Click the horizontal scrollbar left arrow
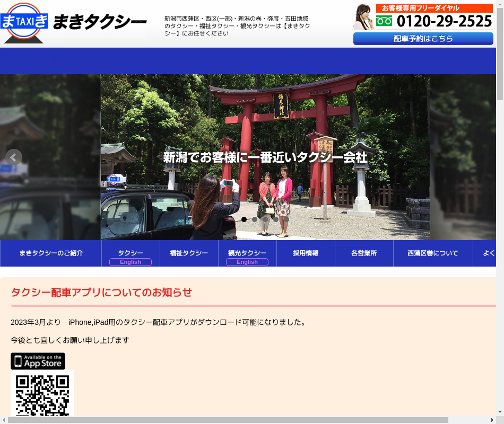504x424 pixels. tap(4, 420)
